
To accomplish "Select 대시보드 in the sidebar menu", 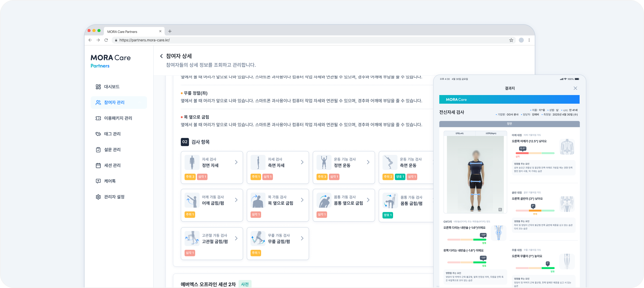I will [119, 87].
